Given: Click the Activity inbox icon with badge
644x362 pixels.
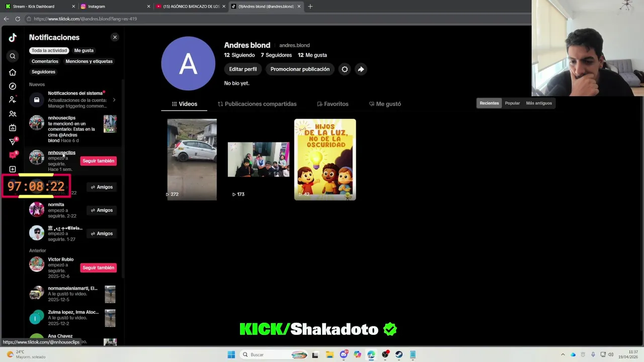Looking at the screenshot, I should click(x=13, y=155).
